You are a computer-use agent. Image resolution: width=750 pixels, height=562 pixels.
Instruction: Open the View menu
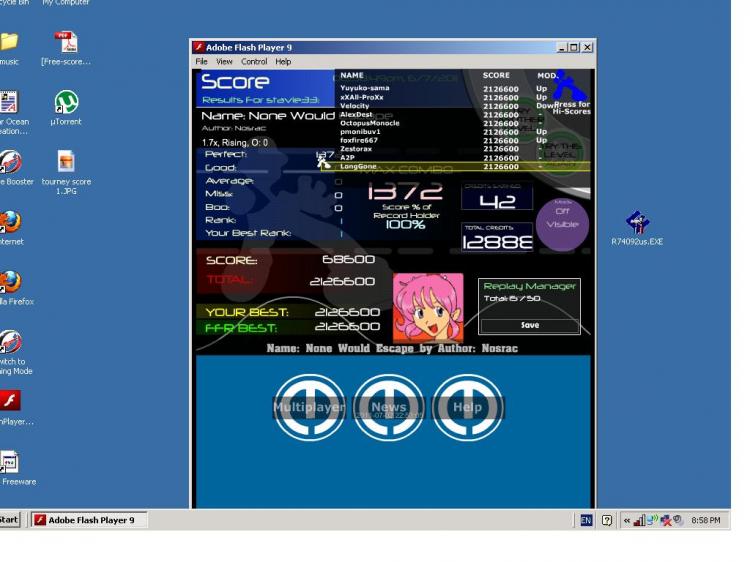(x=224, y=62)
